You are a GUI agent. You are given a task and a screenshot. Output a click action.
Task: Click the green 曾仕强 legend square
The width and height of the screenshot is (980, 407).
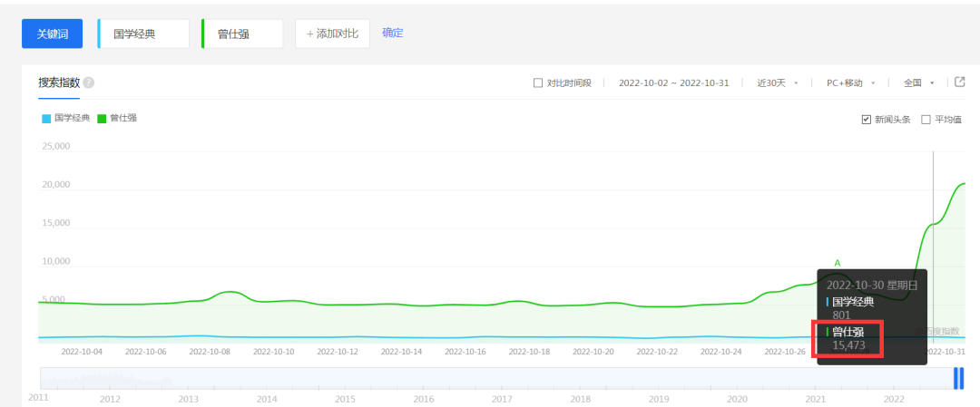click(102, 119)
